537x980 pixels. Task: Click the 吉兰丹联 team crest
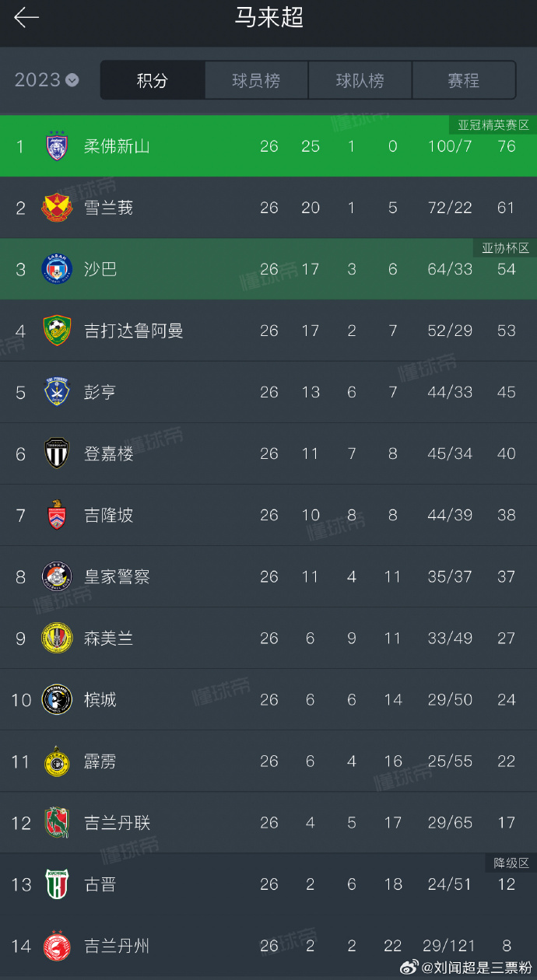click(x=57, y=823)
